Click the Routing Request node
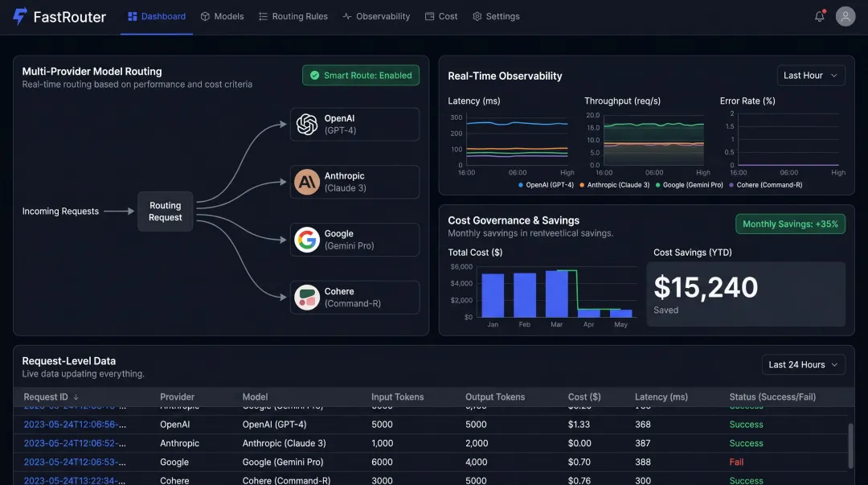 165,212
